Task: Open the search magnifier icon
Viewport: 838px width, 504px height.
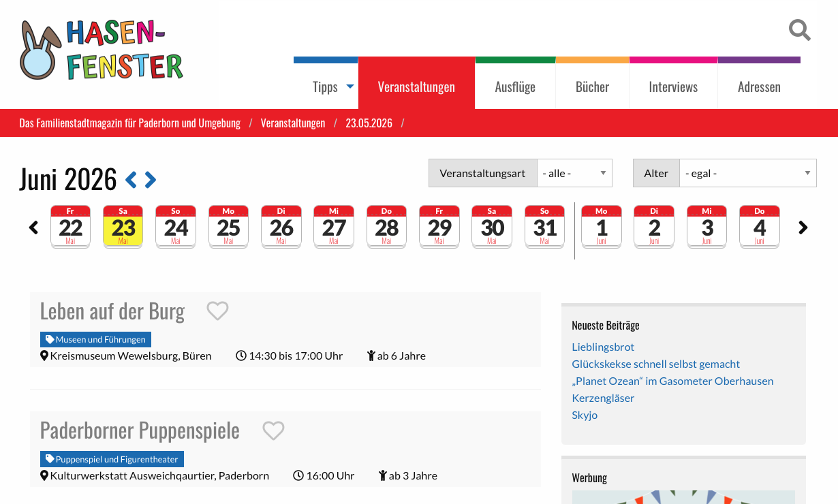Action: pos(800,30)
